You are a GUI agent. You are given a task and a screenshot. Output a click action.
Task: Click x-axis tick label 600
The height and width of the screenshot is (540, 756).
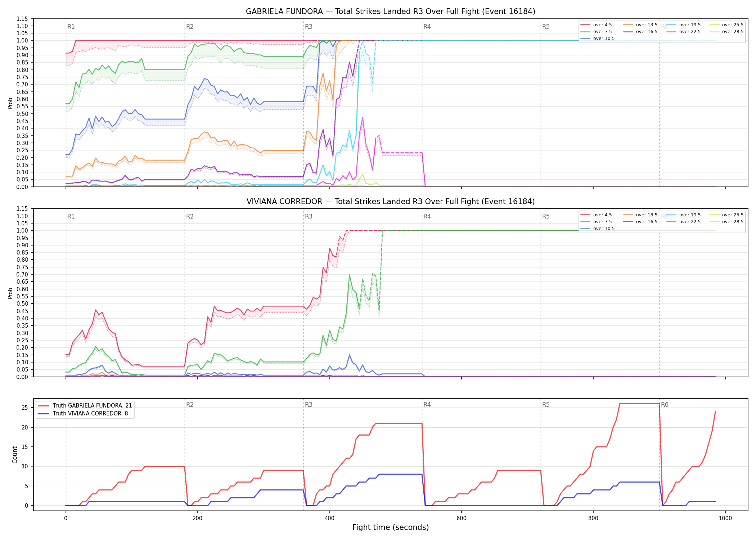click(461, 518)
